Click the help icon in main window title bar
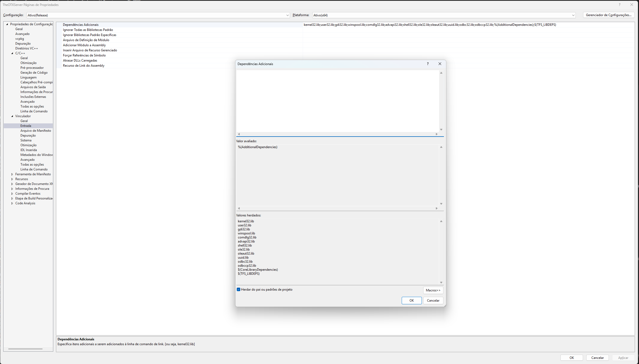The width and height of the screenshot is (639, 364). point(619,5)
